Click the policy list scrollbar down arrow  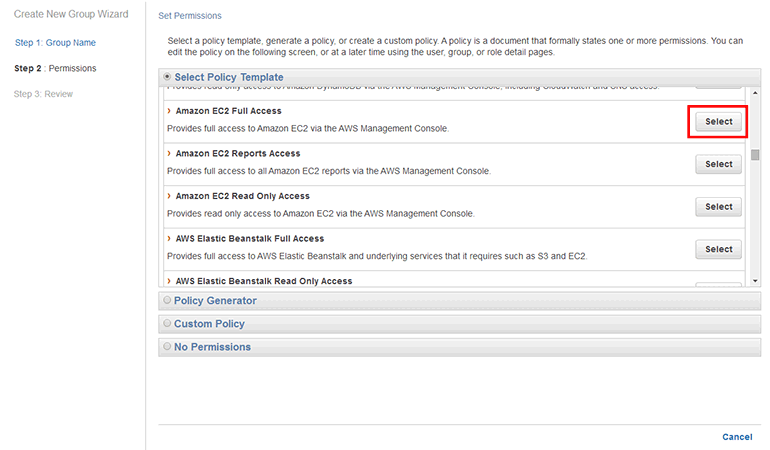(x=755, y=281)
